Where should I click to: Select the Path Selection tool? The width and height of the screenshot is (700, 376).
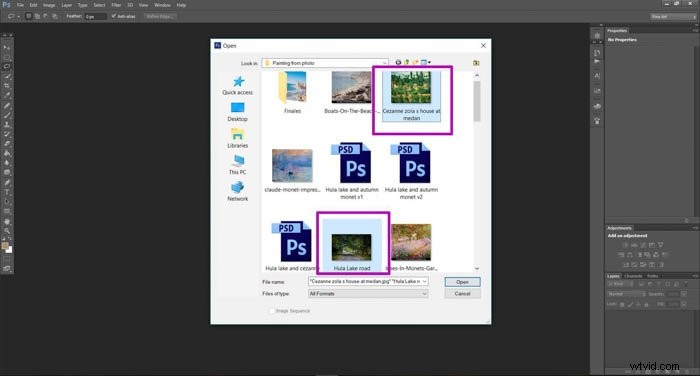coord(7,202)
